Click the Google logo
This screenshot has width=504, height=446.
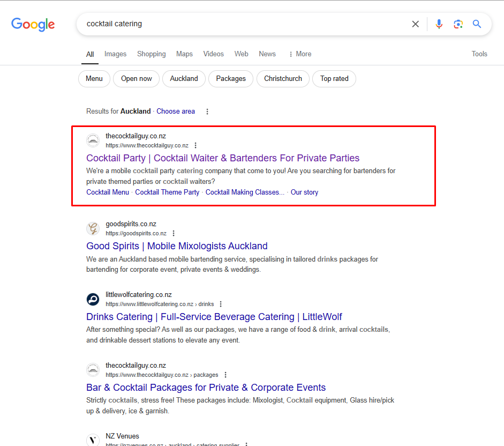coord(33,25)
